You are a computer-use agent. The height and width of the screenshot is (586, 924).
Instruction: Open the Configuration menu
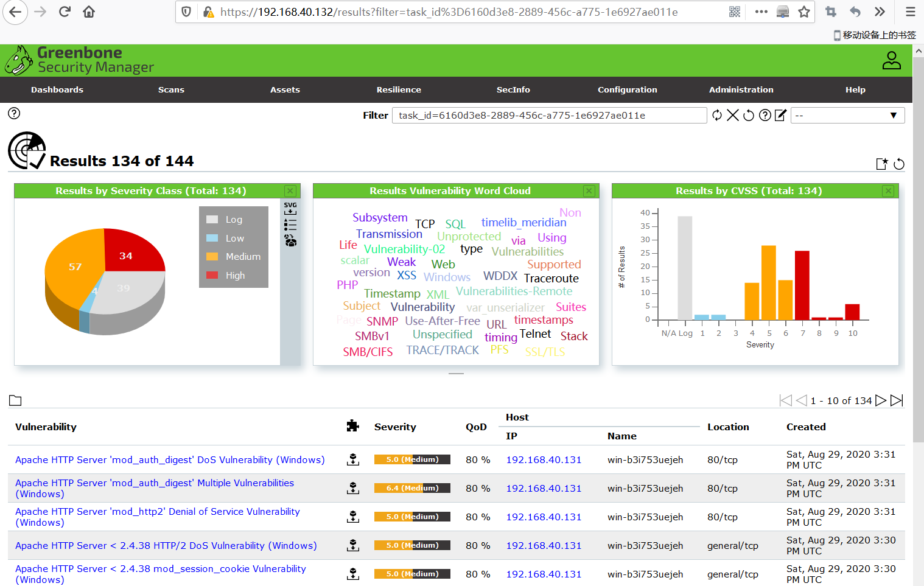click(627, 89)
